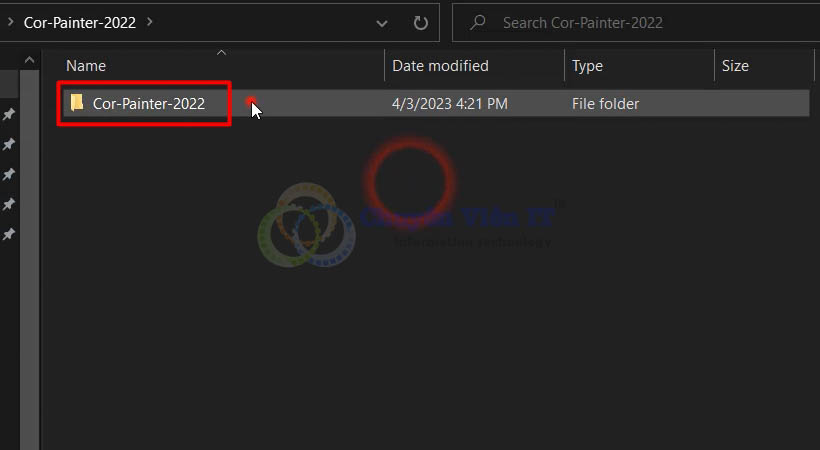Click the navigation pane scrollbar track
The width and height of the screenshot is (820, 450).
pos(29,260)
